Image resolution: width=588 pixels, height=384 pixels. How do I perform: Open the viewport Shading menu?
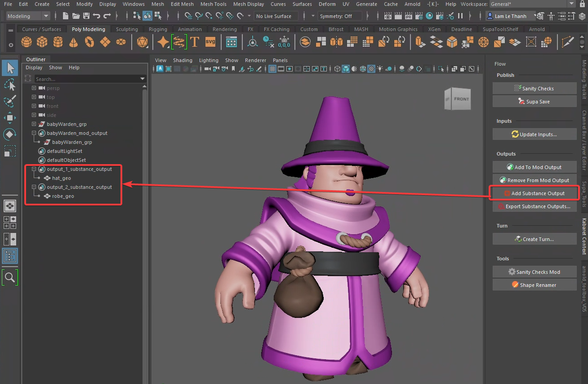click(183, 60)
